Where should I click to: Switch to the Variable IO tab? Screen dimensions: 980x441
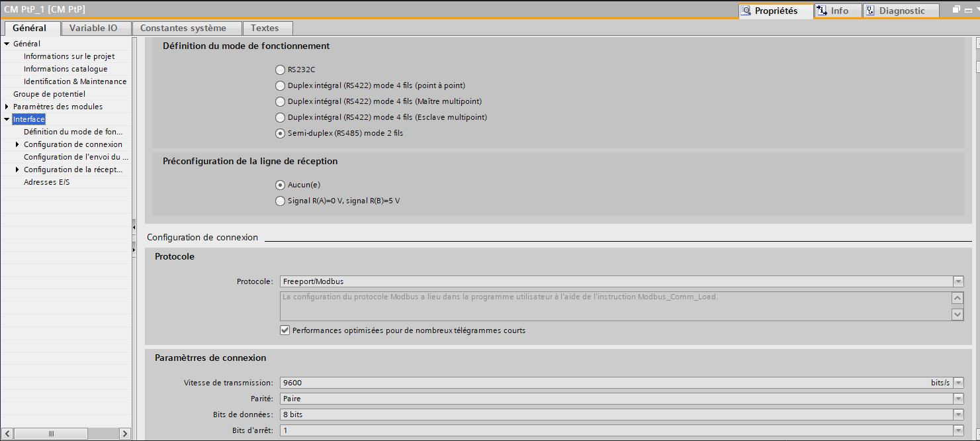(93, 28)
